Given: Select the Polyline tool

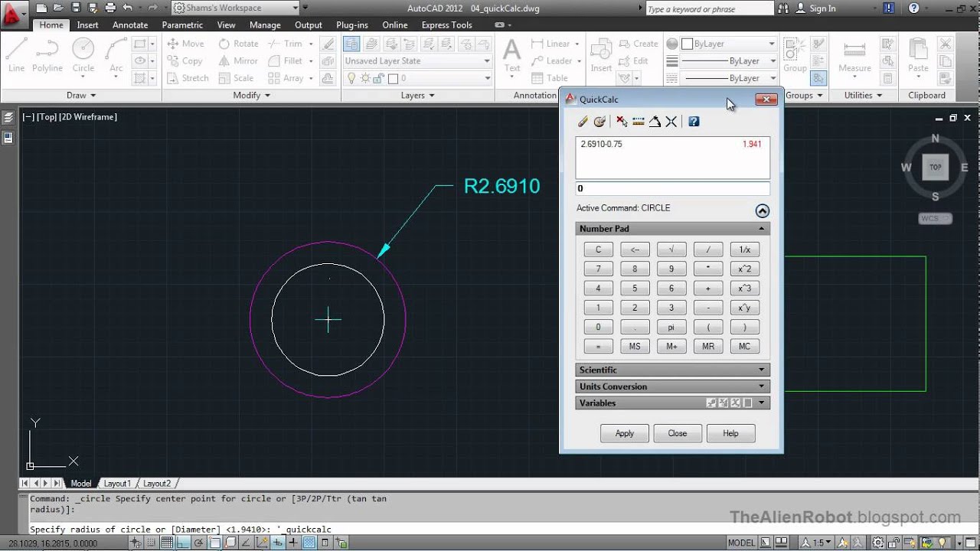Looking at the screenshot, I should [47, 55].
